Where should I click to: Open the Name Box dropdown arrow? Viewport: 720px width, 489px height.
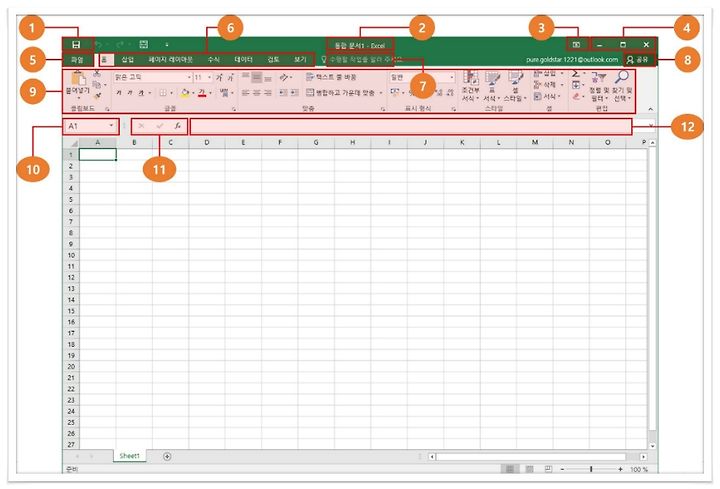(111, 126)
